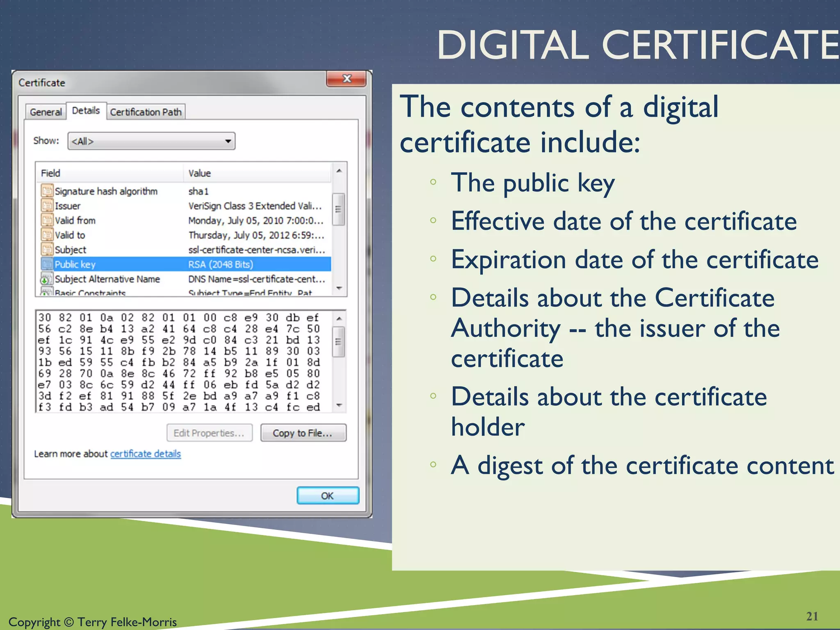Click the VeriSign Class 3 Extended value
This screenshot has width=840, height=630.
coord(255,206)
